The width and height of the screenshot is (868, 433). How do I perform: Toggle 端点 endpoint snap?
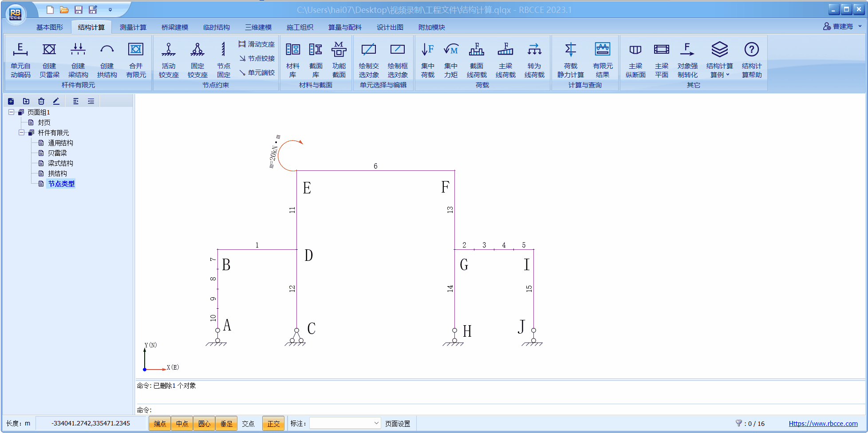[160, 424]
